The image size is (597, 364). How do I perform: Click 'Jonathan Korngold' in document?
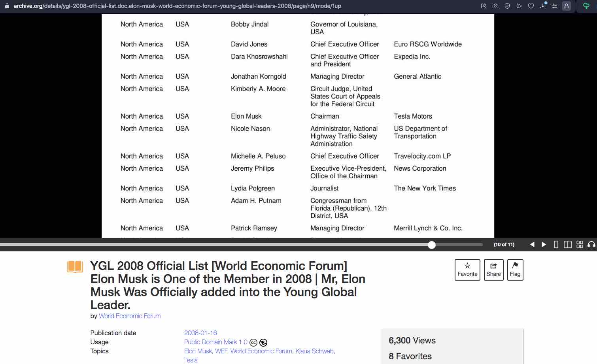pos(259,76)
